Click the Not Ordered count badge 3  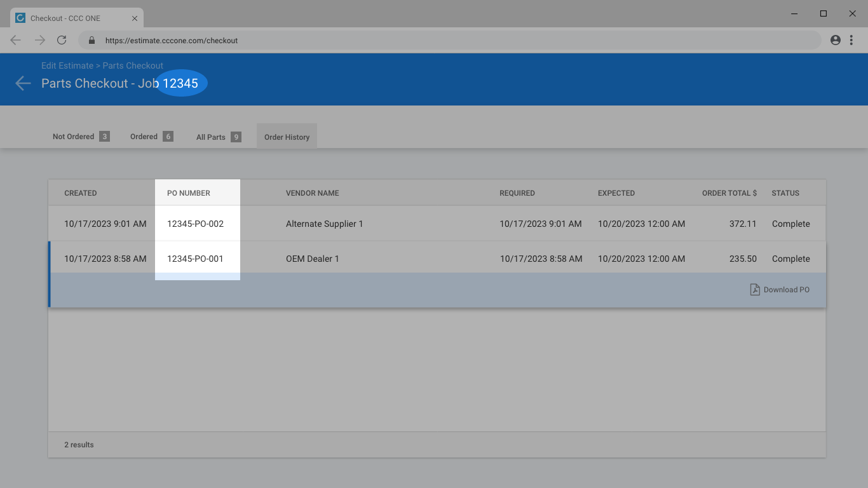105,137
